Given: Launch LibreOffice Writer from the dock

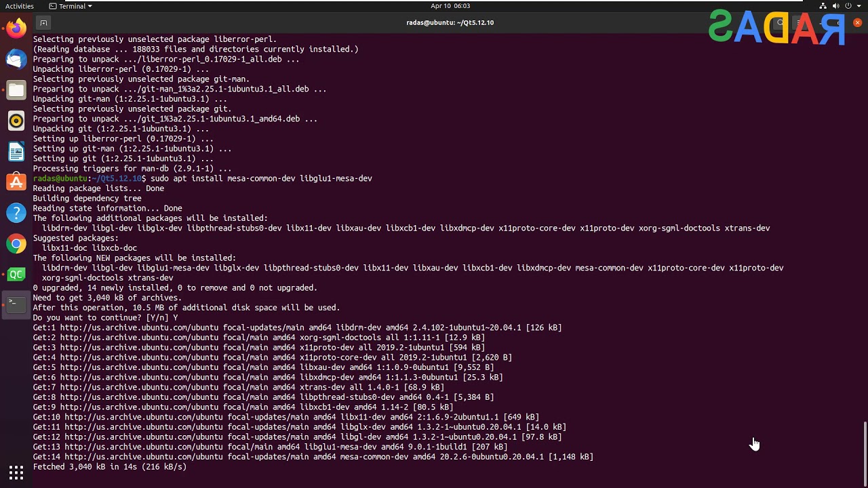Looking at the screenshot, I should click(x=16, y=152).
